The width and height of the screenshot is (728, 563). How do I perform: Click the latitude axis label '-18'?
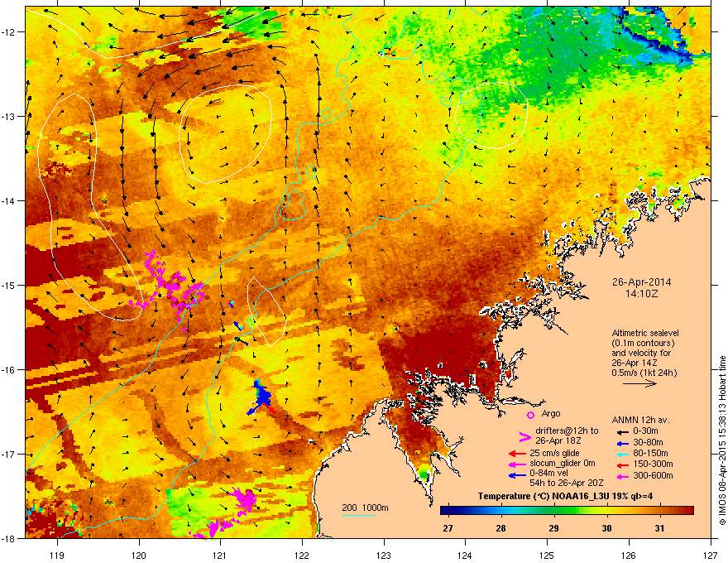8,538
